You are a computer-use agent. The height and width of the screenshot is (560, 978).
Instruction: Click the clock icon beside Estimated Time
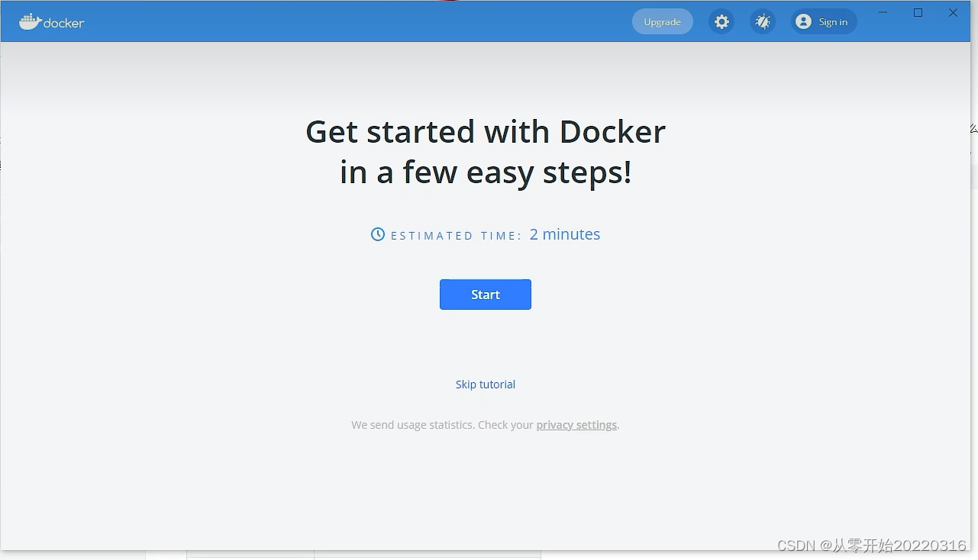tap(378, 234)
